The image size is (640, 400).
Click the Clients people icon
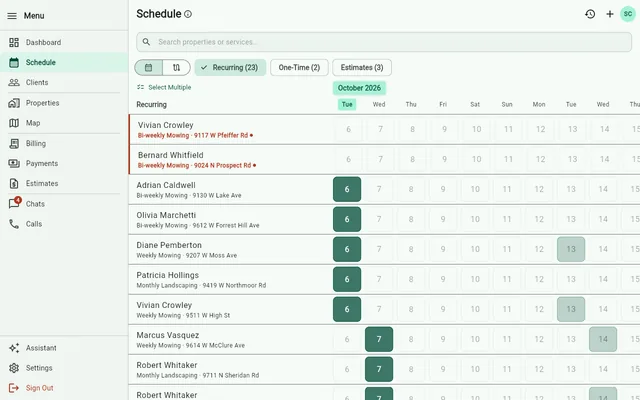[x=14, y=82]
